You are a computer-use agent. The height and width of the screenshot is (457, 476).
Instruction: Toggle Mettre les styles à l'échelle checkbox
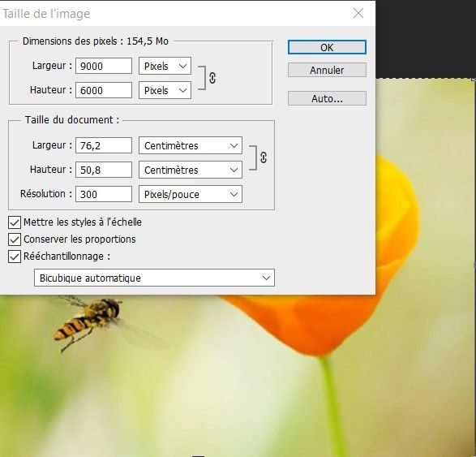click(x=15, y=222)
